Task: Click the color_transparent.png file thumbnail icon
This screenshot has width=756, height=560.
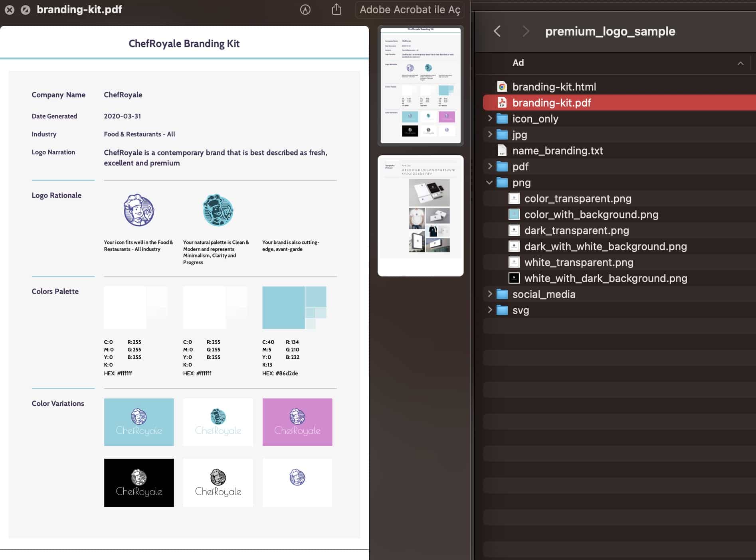Action: point(514,198)
